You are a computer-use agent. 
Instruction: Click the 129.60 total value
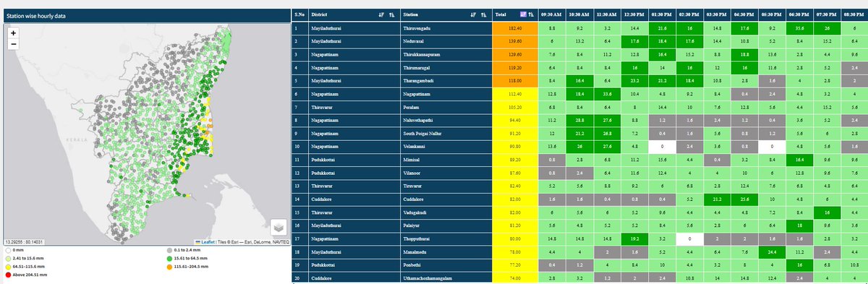coord(515,55)
